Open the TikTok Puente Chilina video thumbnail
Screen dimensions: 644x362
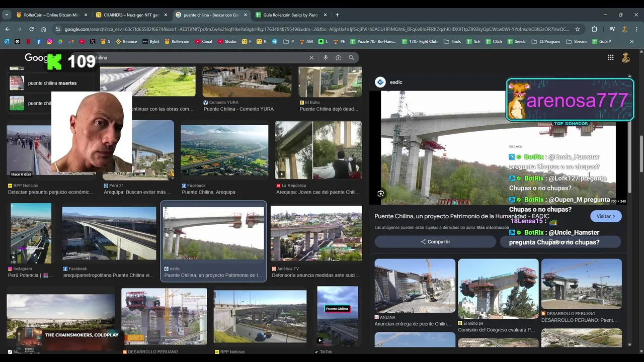(338, 316)
